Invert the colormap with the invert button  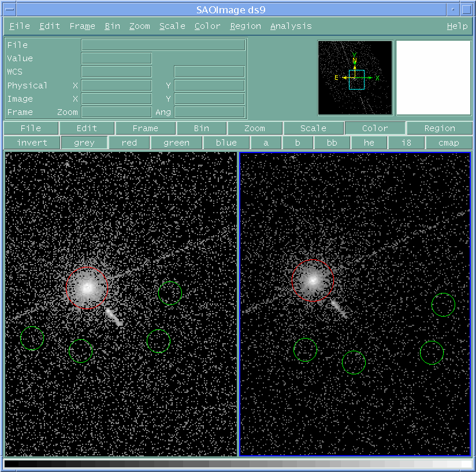(32, 143)
